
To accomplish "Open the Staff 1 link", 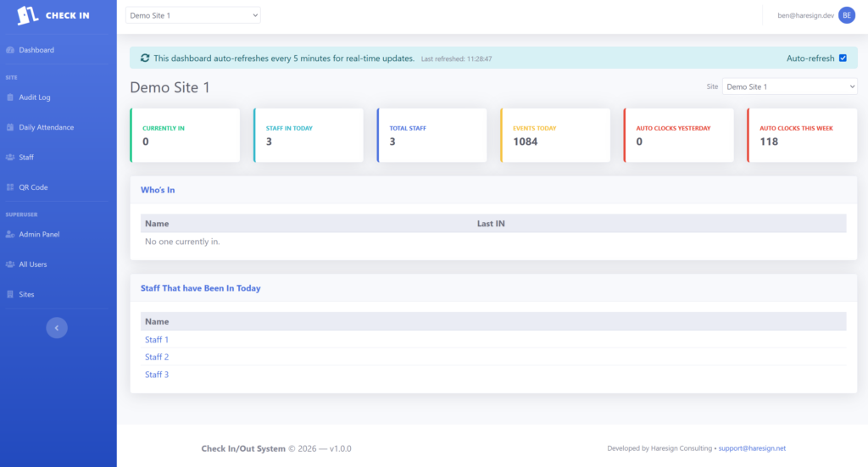I will 157,340.
